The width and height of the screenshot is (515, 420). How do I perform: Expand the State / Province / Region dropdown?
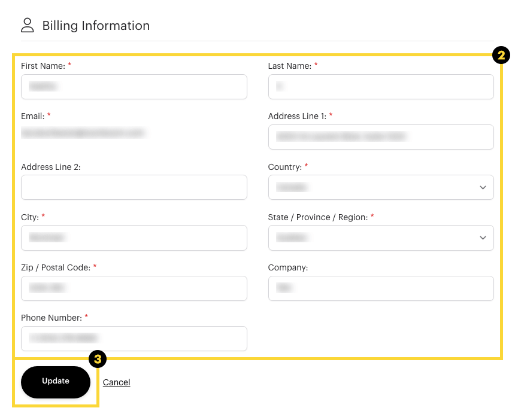(x=380, y=238)
